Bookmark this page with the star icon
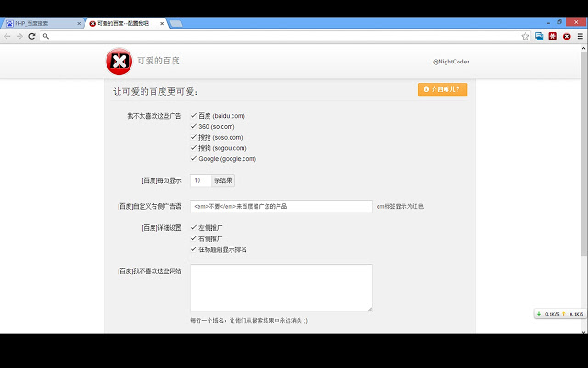Image resolution: width=588 pixels, height=368 pixels. point(525,36)
